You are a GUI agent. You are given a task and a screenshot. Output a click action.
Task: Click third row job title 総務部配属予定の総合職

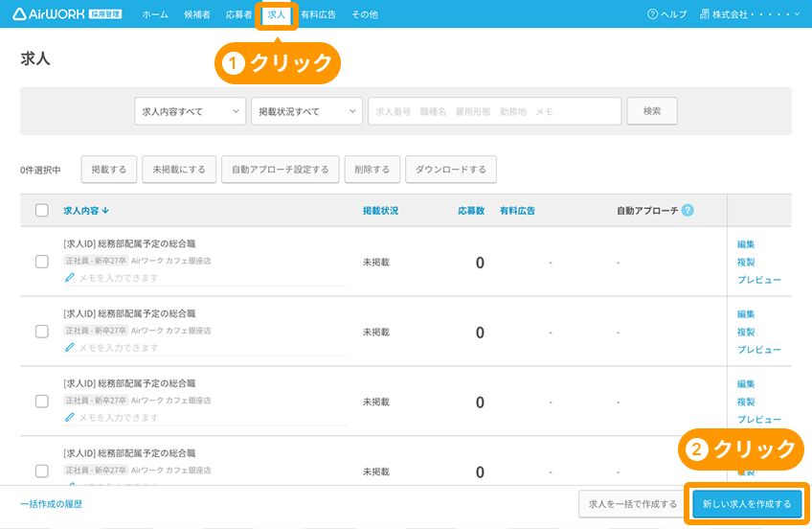tap(147, 383)
